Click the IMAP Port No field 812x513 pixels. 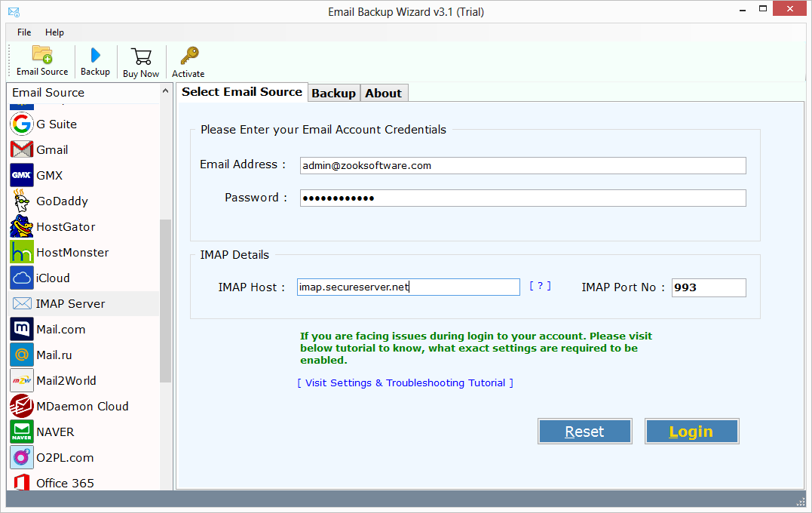click(x=709, y=287)
